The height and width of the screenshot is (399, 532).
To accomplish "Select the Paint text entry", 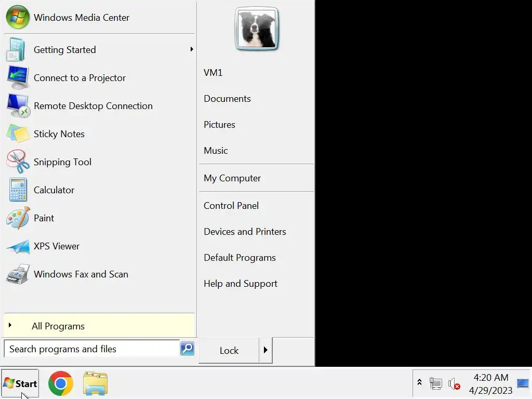I will click(44, 218).
